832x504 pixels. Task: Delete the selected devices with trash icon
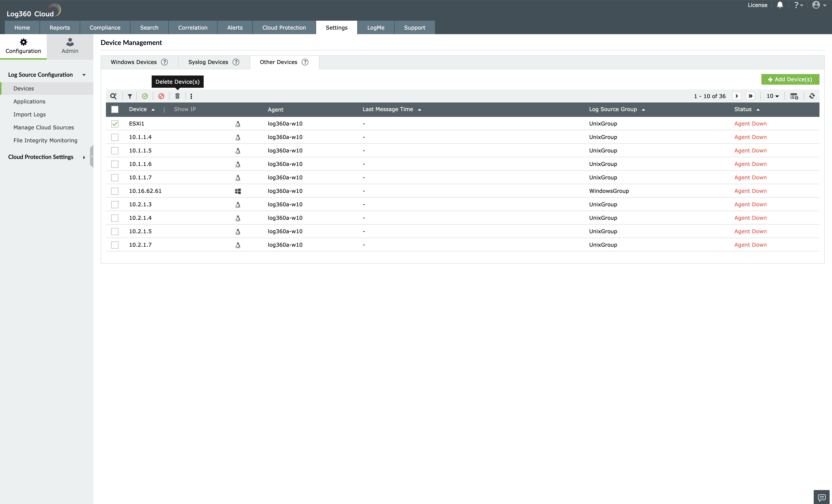pos(177,96)
